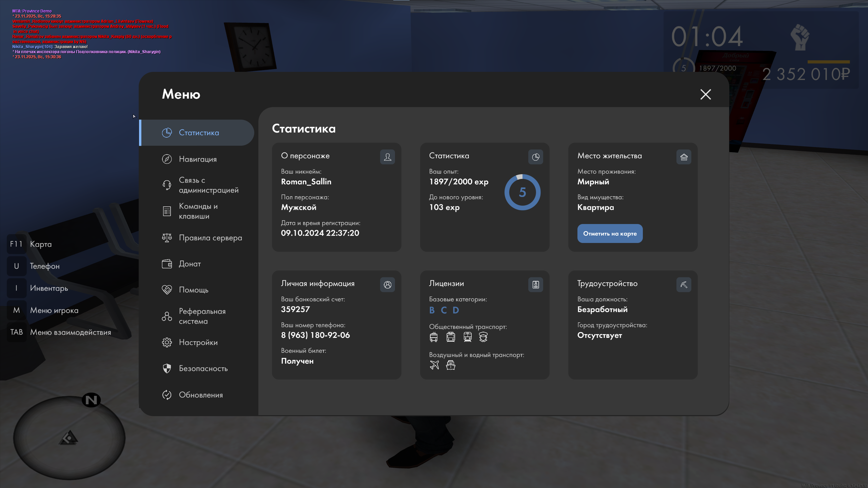Click the profile icon in О персонаже card
The width and height of the screenshot is (868, 488).
coord(388,157)
